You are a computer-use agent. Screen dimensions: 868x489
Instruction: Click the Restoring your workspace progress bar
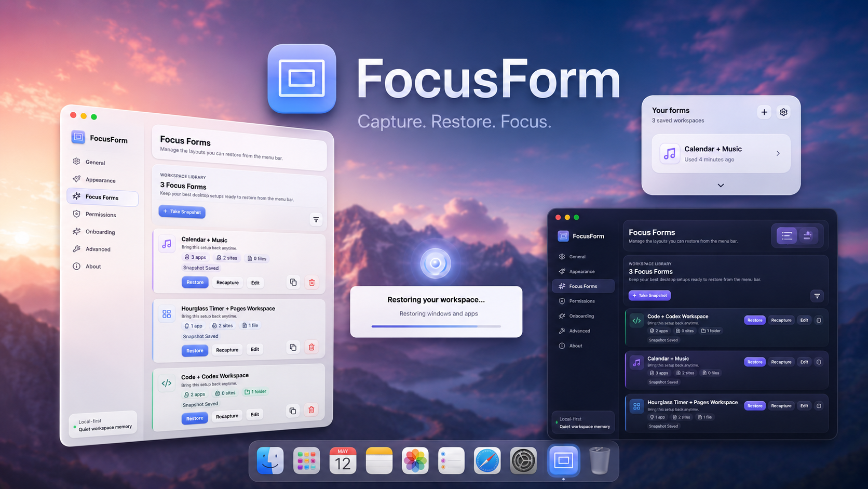coord(436,326)
